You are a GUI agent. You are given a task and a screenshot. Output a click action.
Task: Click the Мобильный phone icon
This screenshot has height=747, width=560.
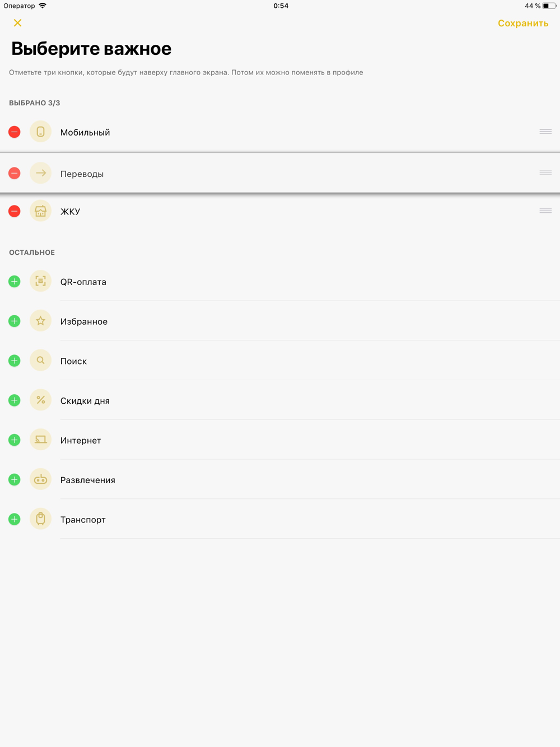point(40,132)
